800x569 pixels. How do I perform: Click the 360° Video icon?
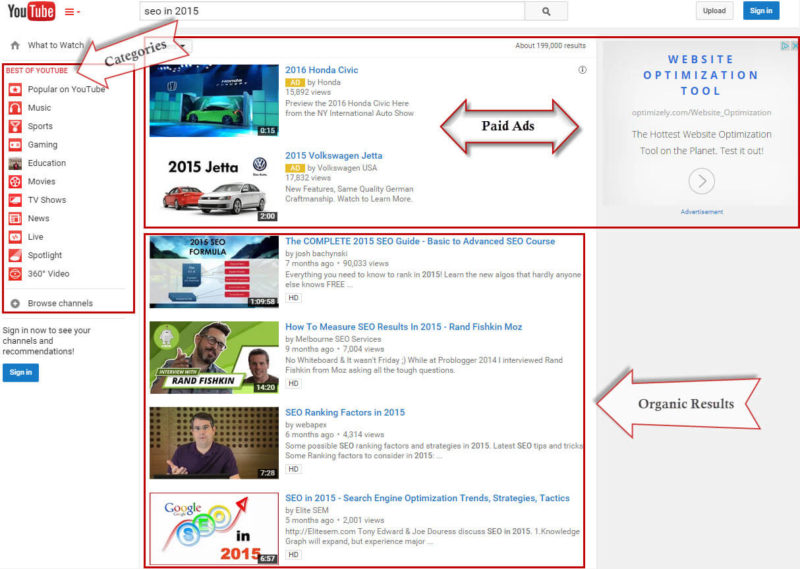pos(15,274)
